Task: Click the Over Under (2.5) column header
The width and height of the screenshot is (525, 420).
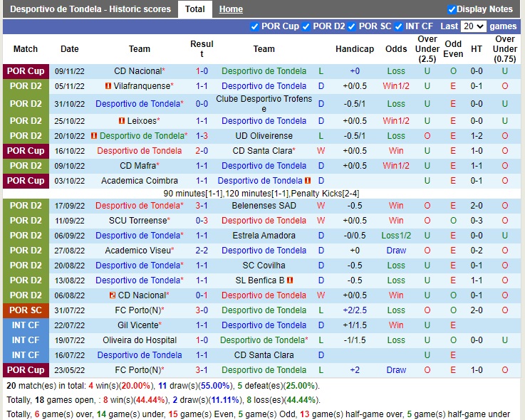Action: [427, 49]
